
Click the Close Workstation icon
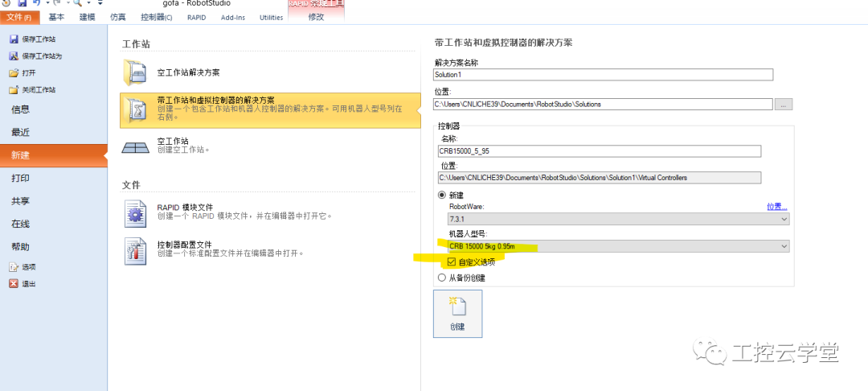(x=14, y=90)
